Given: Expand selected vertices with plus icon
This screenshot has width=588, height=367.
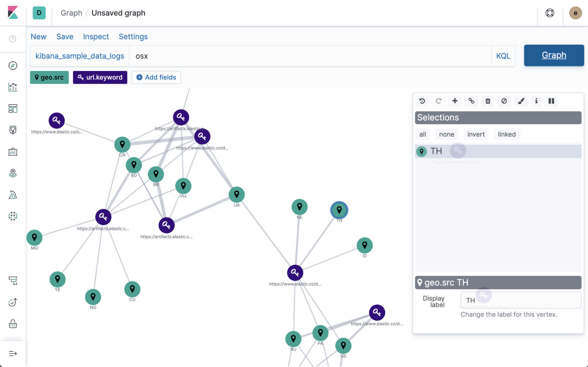Looking at the screenshot, I should tap(454, 101).
